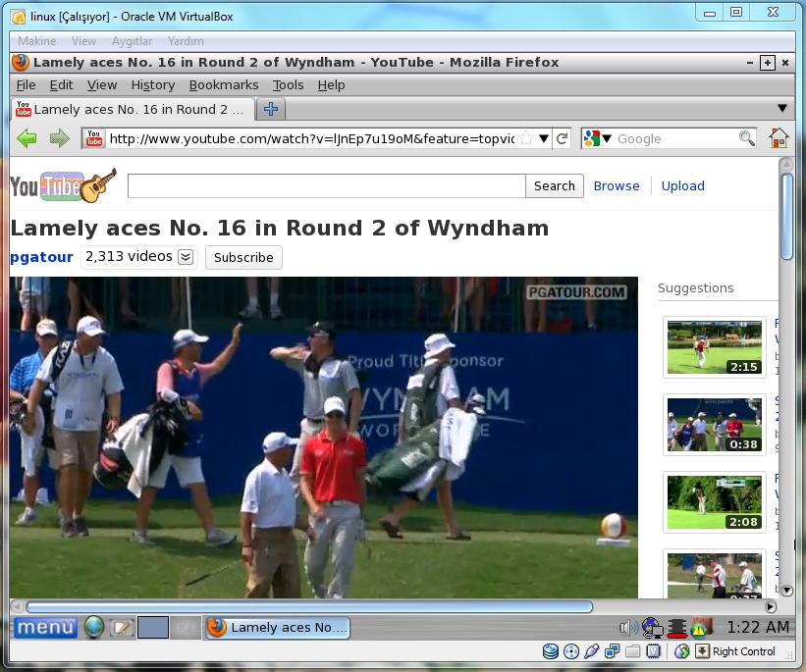Click the Lamely aces taskbar window button
Image resolution: width=806 pixels, height=672 pixels.
click(x=278, y=627)
